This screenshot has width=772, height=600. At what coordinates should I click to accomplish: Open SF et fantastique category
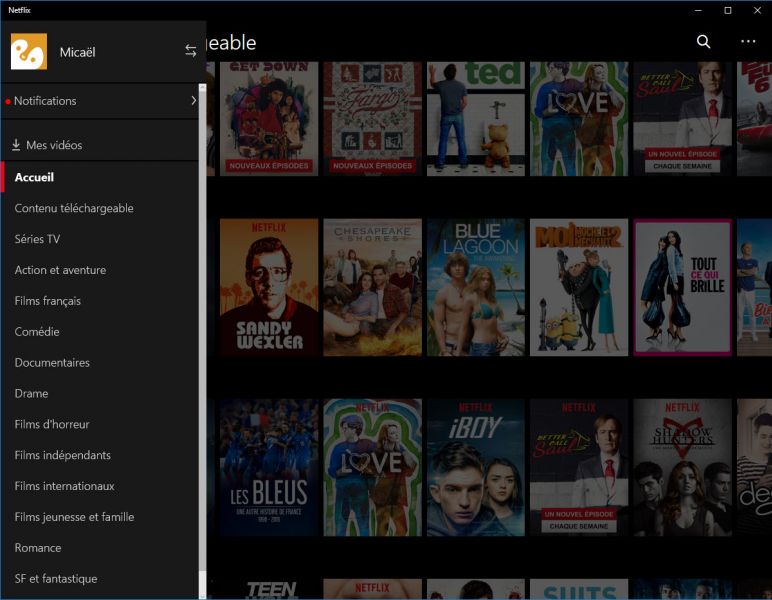56,579
